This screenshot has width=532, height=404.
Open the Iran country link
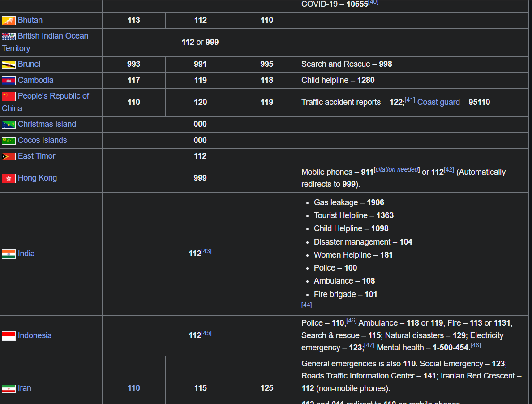click(x=25, y=388)
